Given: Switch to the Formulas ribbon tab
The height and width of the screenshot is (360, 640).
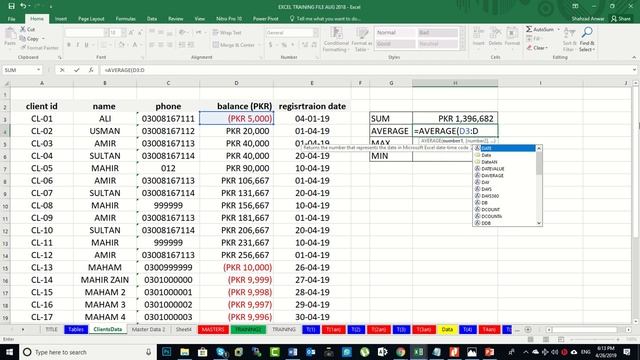Looking at the screenshot, I should tap(125, 19).
